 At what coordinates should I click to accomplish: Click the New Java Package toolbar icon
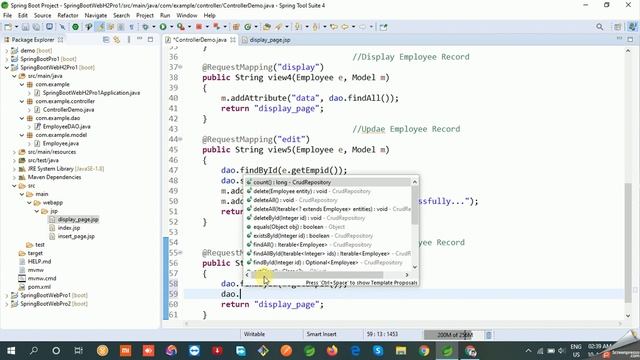tap(236, 27)
